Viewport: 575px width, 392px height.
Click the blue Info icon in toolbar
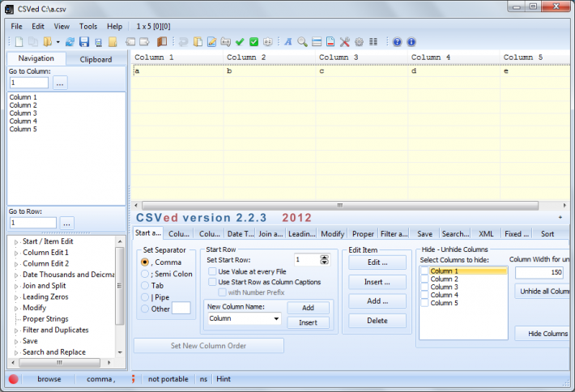coord(411,42)
